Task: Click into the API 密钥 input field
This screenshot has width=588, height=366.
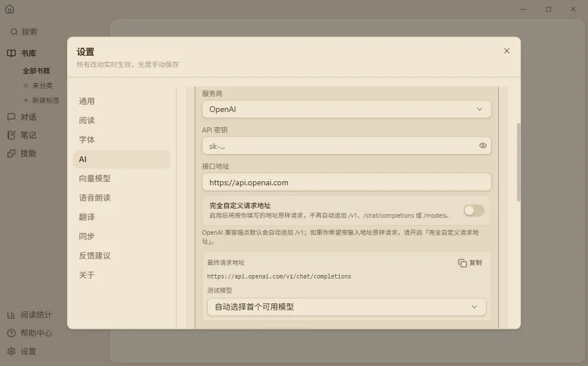Action: [346, 145]
